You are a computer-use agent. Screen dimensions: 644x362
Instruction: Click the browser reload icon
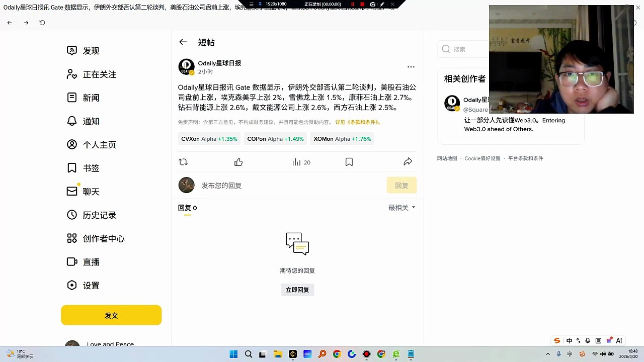(x=42, y=23)
